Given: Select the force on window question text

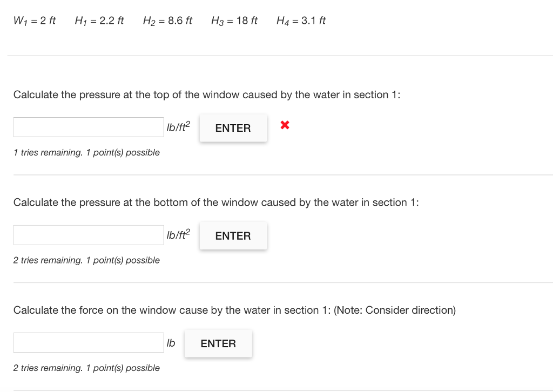Looking at the screenshot, I should [x=235, y=310].
